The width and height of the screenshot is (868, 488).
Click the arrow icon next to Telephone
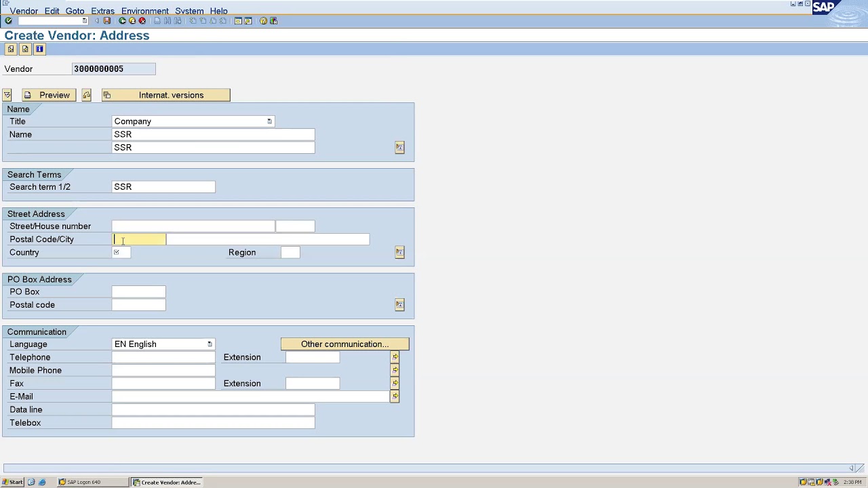[395, 357]
